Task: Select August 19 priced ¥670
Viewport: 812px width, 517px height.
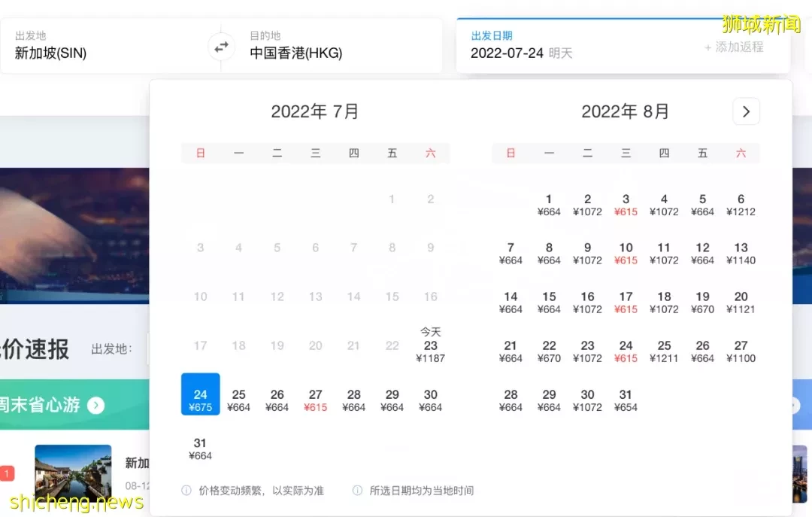Action: (x=702, y=303)
